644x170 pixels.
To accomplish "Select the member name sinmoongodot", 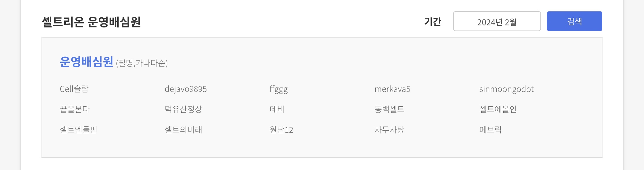I will tap(506, 89).
